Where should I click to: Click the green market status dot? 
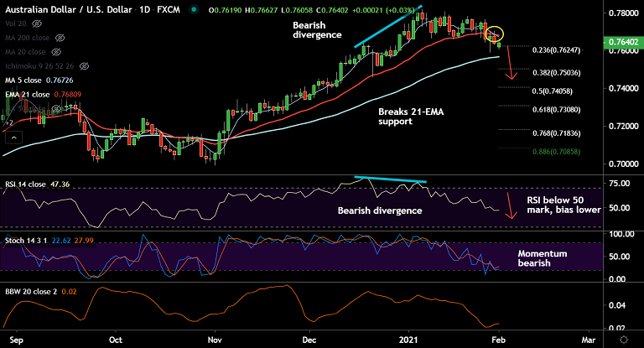(x=194, y=9)
